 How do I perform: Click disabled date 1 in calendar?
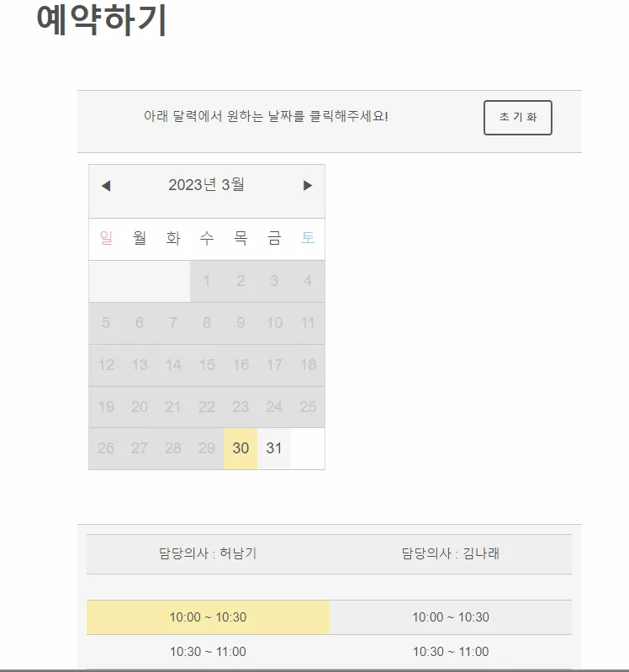tap(207, 281)
